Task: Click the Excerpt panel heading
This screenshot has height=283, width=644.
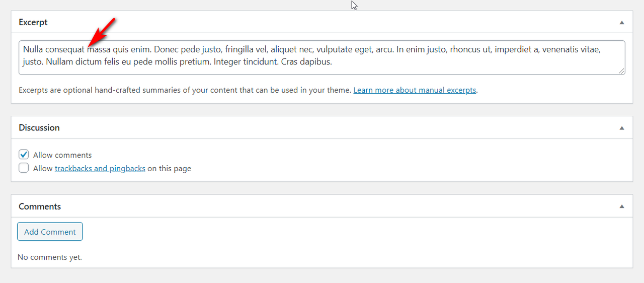Action: pyautogui.click(x=33, y=23)
